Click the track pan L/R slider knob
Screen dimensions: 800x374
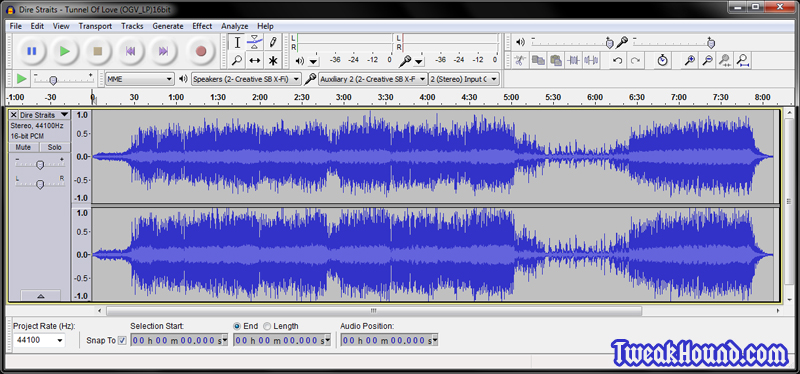(x=39, y=184)
